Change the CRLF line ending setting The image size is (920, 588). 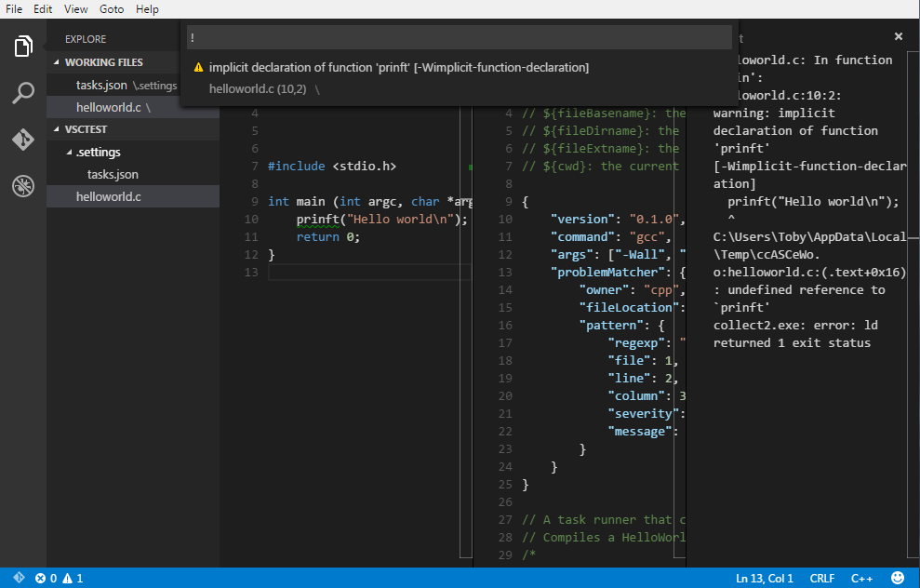[x=822, y=578]
